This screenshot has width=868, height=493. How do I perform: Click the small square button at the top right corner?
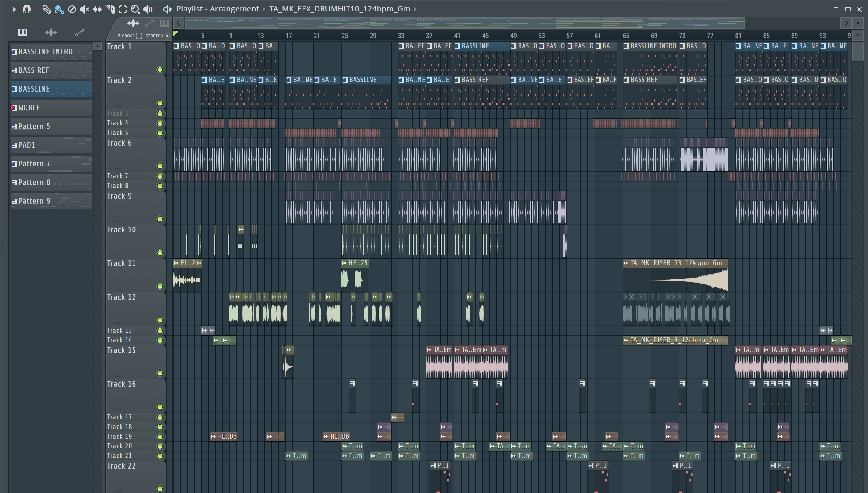pos(858,23)
